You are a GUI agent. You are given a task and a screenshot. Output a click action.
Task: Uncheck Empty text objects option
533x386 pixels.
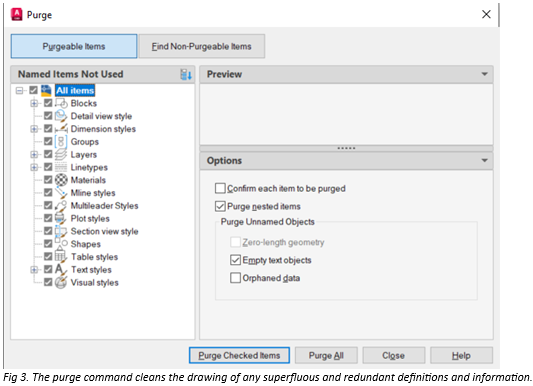235,260
